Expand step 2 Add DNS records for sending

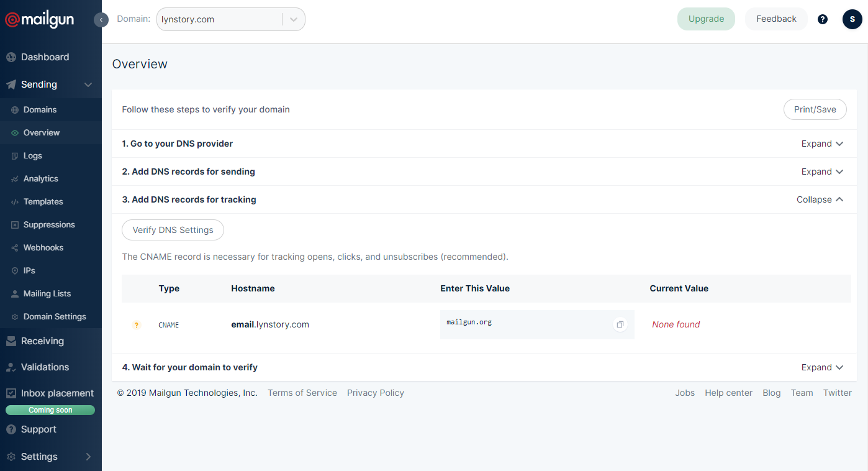click(x=823, y=171)
